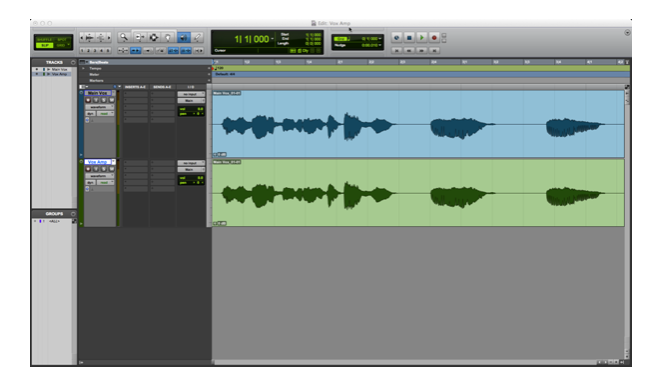The height and width of the screenshot is (385, 666).
Task: Select the blue Main Vox audio clip
Action: (x=418, y=124)
